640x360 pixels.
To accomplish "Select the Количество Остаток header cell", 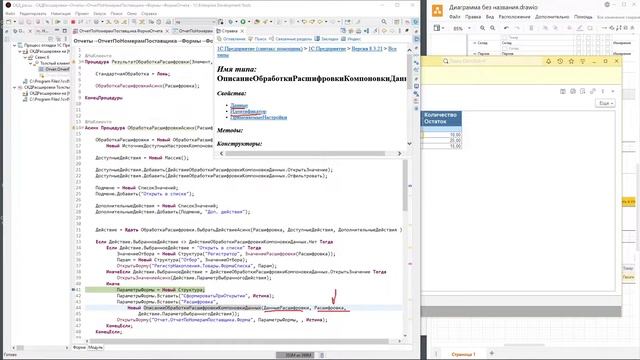I will tap(441, 118).
